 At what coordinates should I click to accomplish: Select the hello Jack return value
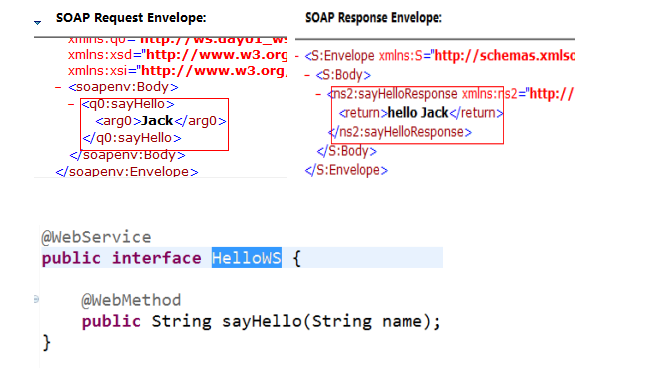click(x=418, y=113)
